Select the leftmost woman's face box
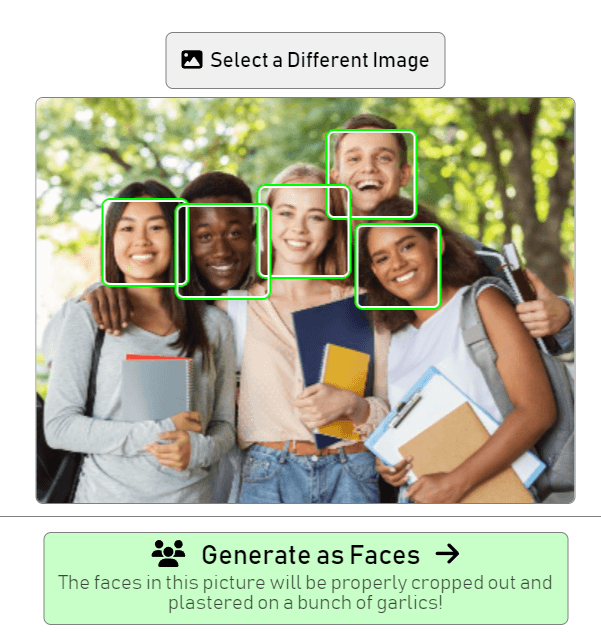 [145, 242]
